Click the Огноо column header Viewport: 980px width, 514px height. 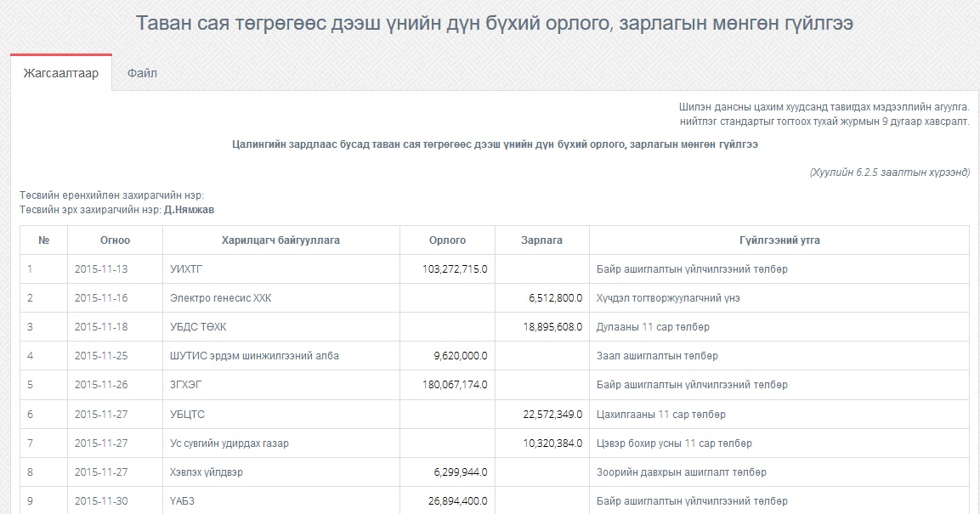[115, 240]
